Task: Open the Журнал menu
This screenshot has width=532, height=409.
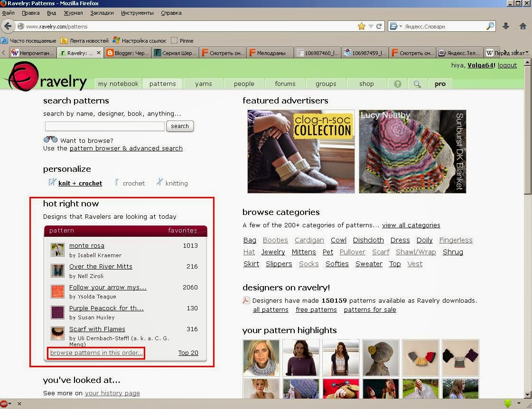Action: click(73, 13)
